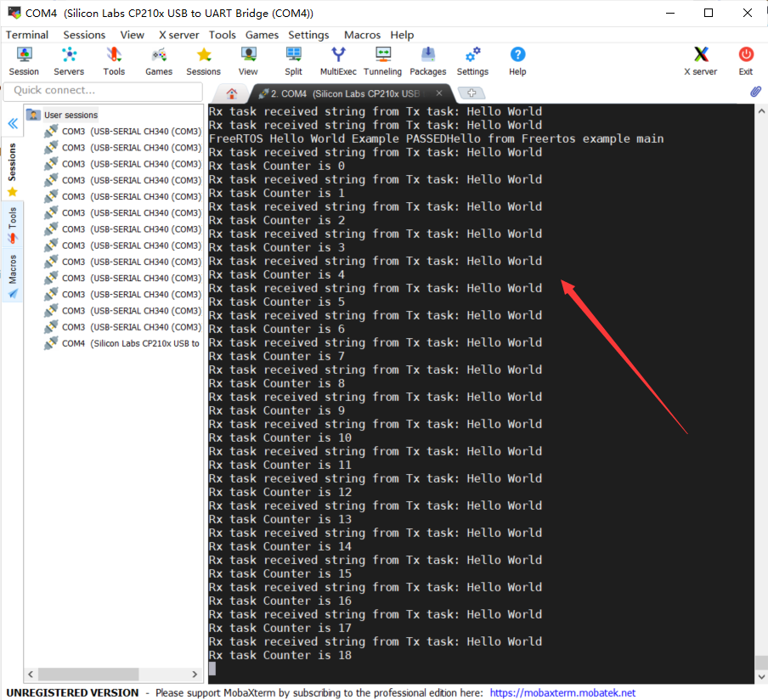Open the View menu

coord(133,35)
